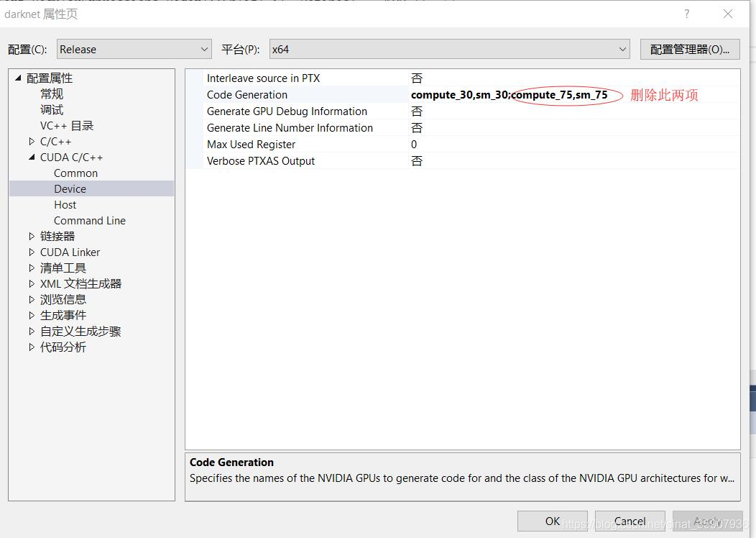Click the Cancel button
The height and width of the screenshot is (538, 756).
click(630, 521)
